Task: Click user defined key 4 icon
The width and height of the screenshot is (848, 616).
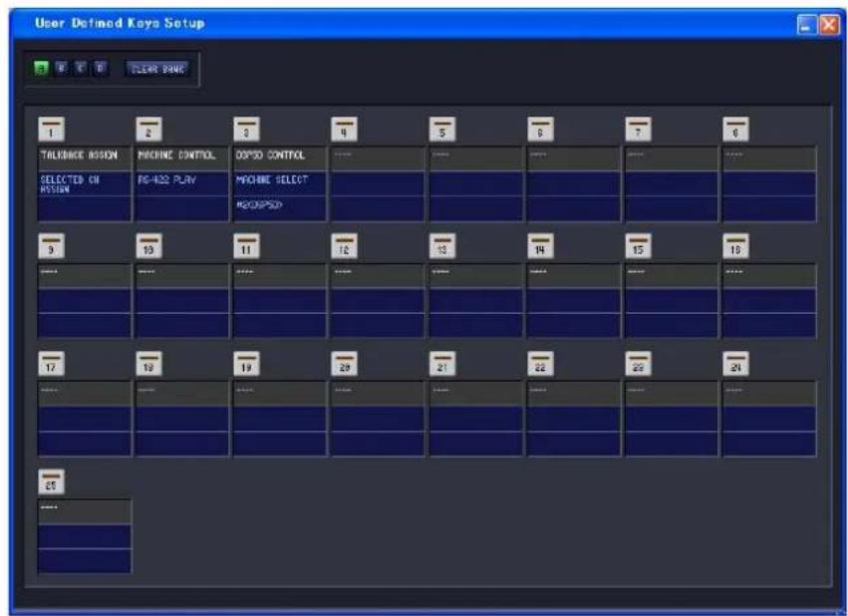Action: click(345, 130)
